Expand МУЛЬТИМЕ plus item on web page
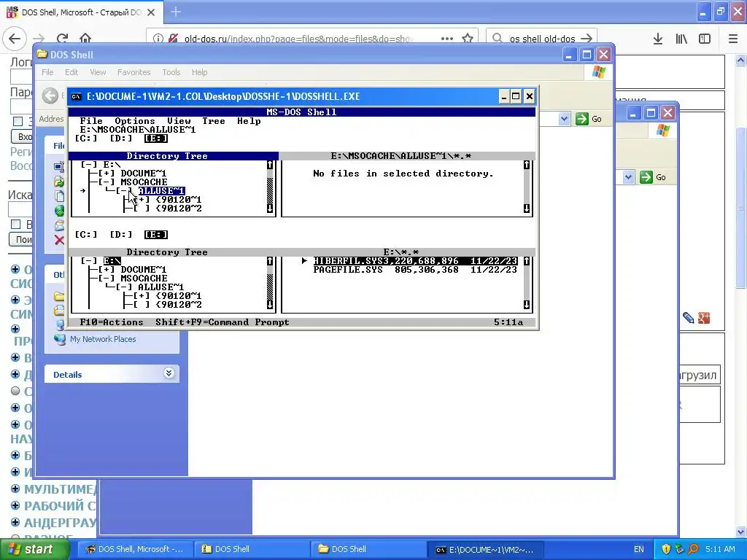This screenshot has width=747, height=560. (x=15, y=489)
